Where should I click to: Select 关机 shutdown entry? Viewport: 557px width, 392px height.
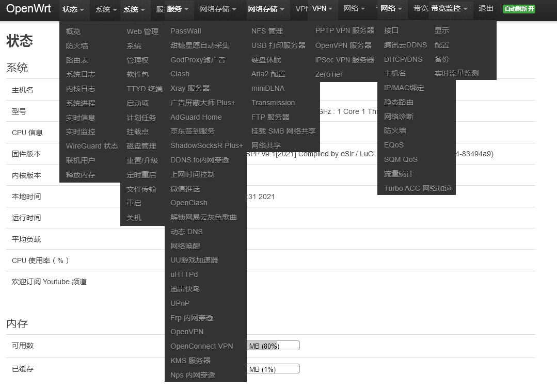click(134, 218)
